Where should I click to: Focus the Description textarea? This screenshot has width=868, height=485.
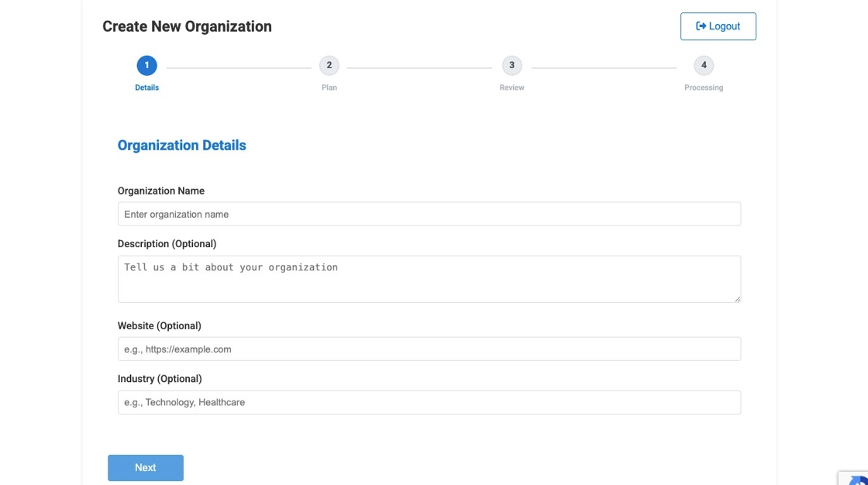coord(429,278)
